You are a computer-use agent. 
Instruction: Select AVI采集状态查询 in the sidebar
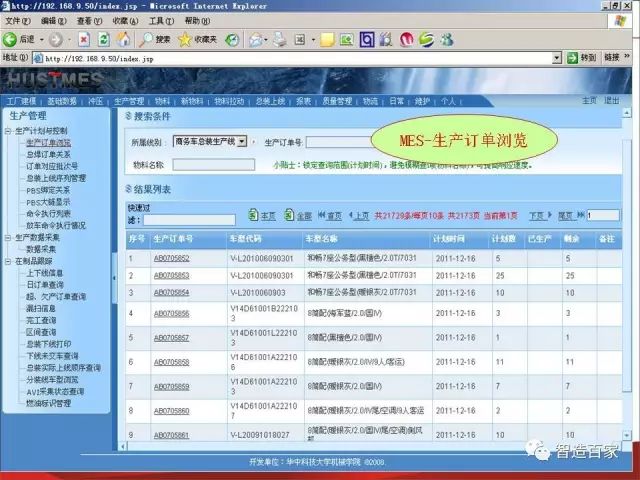(x=55, y=391)
